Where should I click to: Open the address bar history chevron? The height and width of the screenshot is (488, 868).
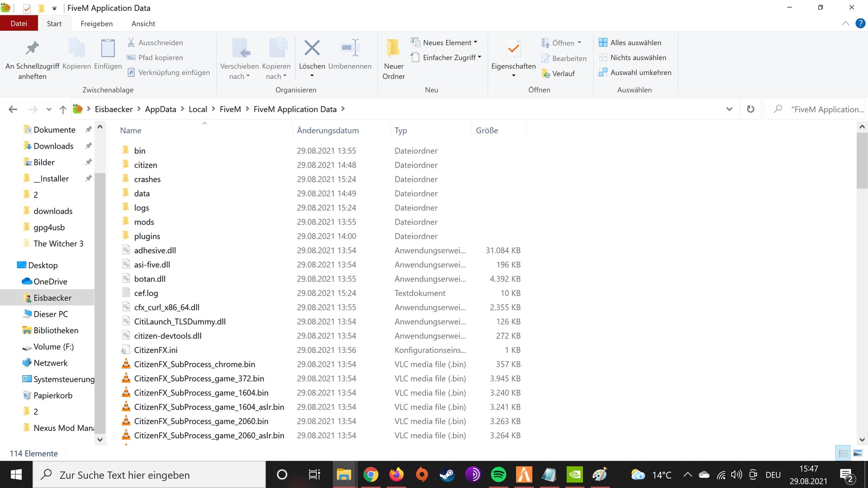729,109
